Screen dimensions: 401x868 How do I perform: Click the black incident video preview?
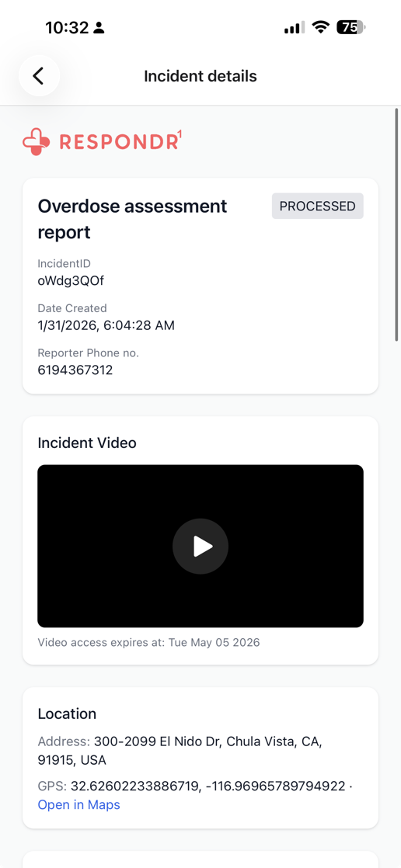[x=200, y=546]
